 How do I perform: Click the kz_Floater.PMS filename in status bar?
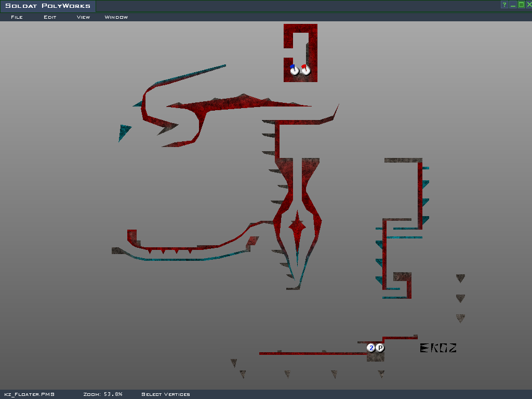pyautogui.click(x=30, y=394)
